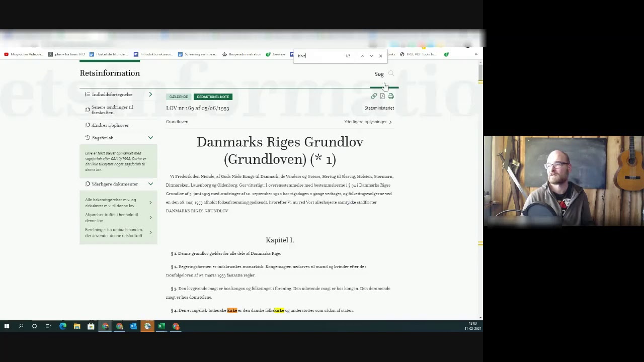Open FREE PDF Tools bookmark
644x362 pixels.
[x=418, y=54]
